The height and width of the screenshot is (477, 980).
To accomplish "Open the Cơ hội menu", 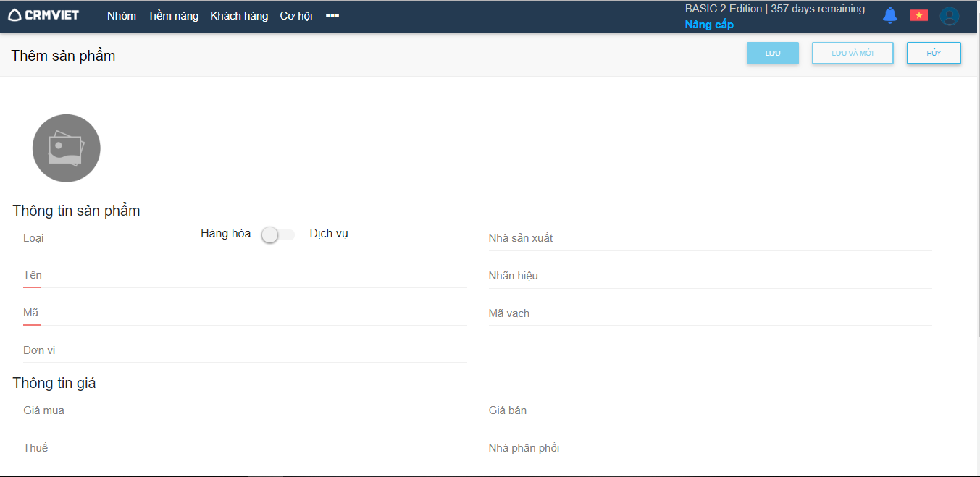I will point(296,16).
